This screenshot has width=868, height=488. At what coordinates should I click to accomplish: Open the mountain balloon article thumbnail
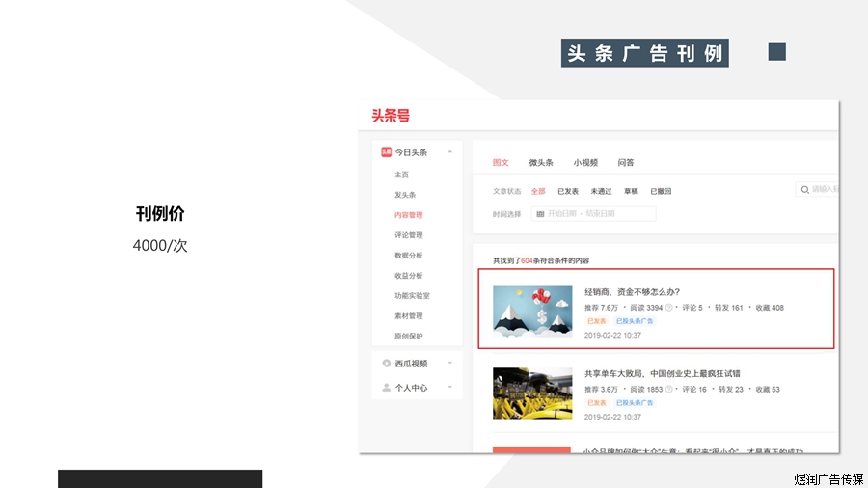[532, 312]
